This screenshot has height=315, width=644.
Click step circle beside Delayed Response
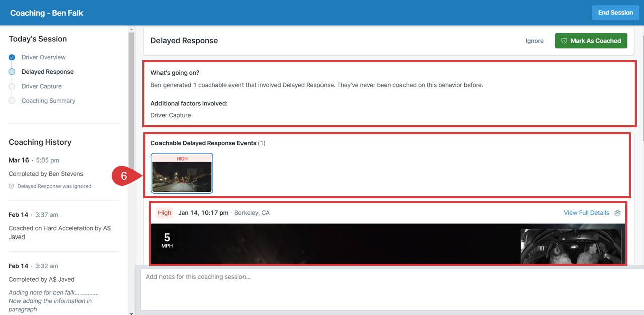[12, 72]
